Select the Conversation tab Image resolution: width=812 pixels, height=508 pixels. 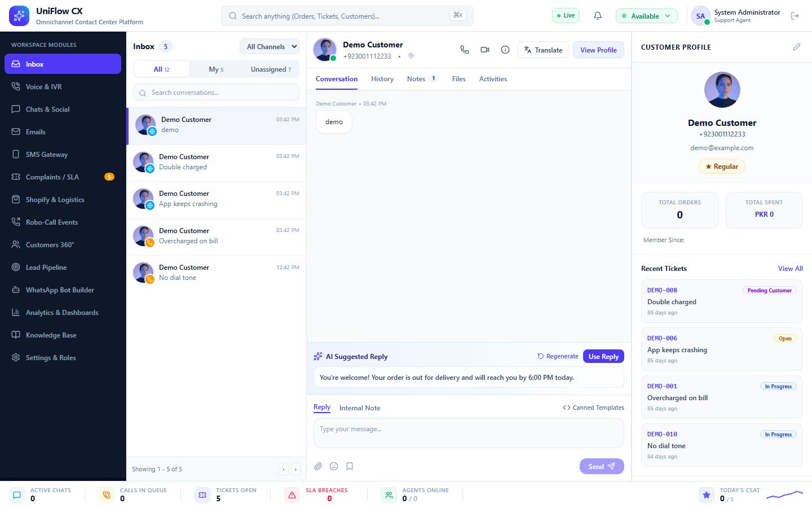337,79
